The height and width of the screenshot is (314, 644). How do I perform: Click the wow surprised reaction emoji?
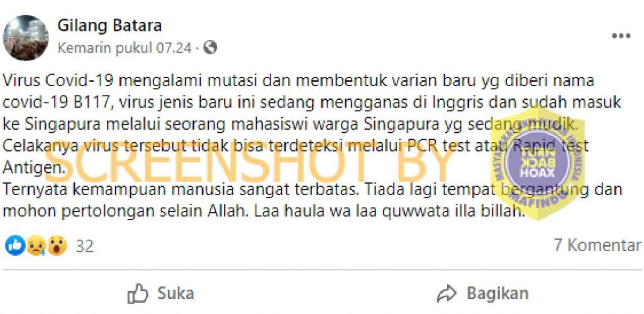point(57,246)
